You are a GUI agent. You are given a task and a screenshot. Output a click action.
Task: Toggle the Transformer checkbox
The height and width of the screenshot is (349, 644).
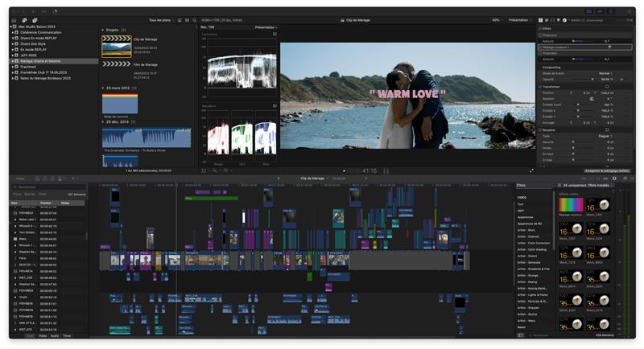pos(540,87)
